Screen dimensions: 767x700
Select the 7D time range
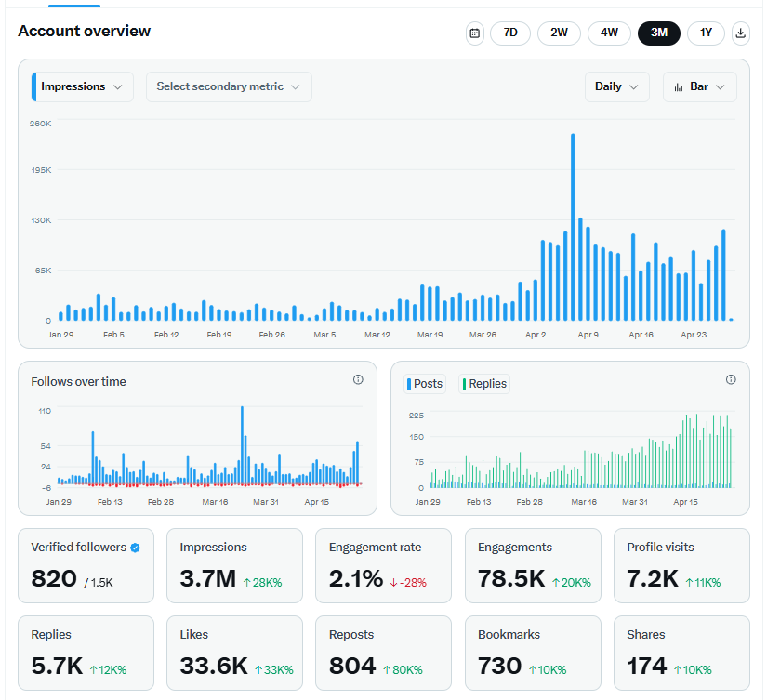[x=510, y=33]
